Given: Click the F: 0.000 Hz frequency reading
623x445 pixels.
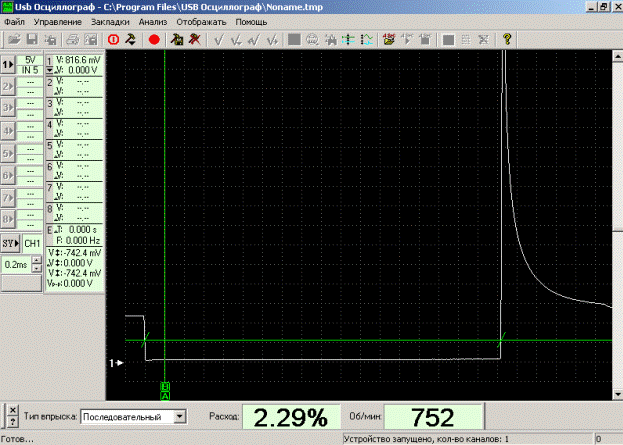Looking at the screenshot, I should pos(77,240).
